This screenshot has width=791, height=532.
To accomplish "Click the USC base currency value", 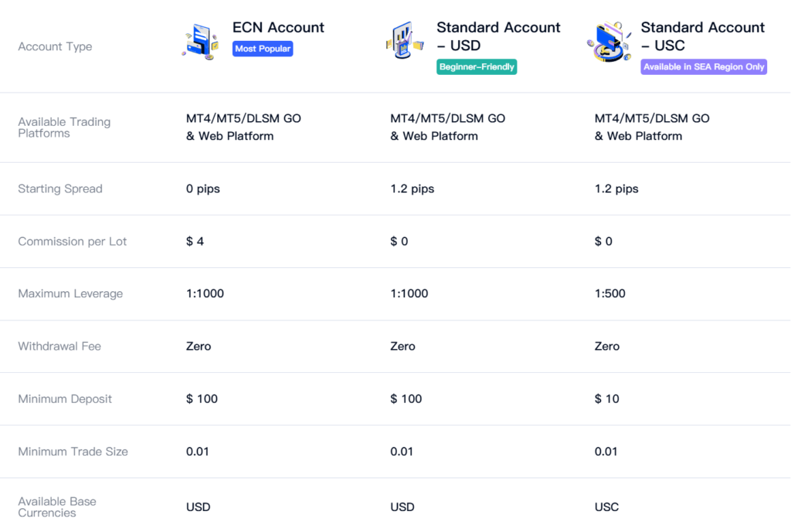I will point(607,507).
